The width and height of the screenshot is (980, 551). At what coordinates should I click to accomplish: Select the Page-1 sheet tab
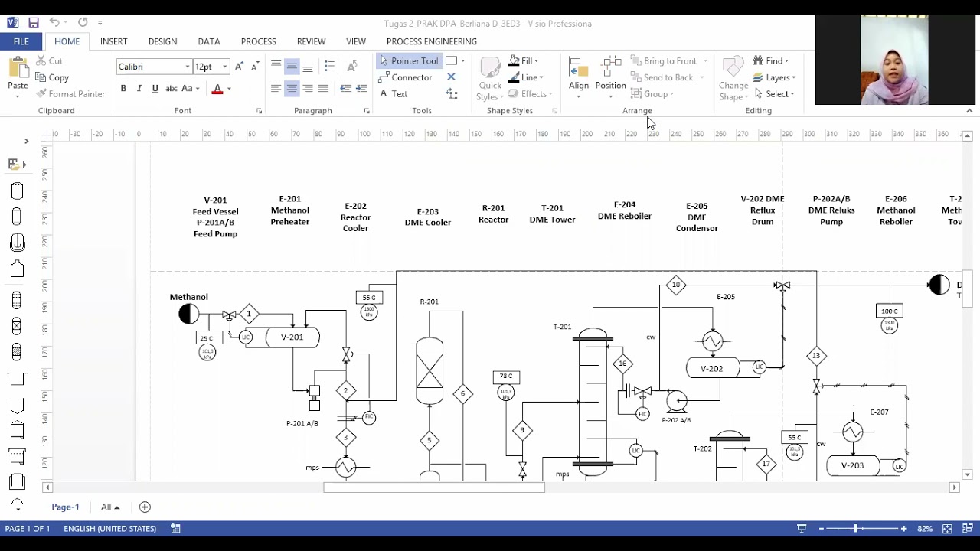point(65,507)
